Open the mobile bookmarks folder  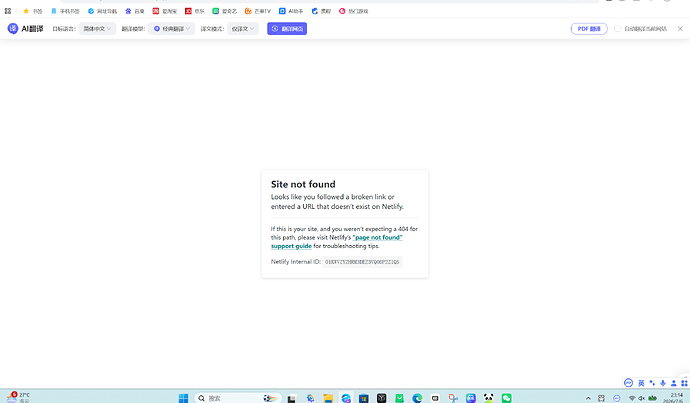[65, 11]
